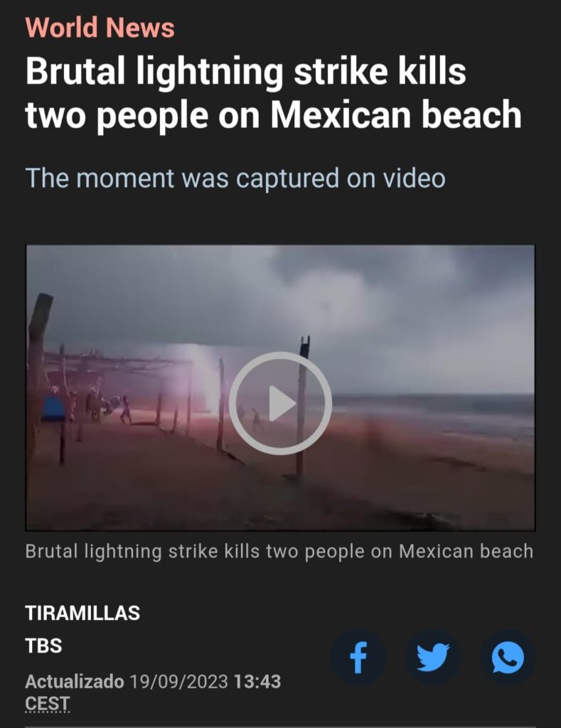Click the dotted-underlined CEST abbreviation
Screen dimensions: 561x728
pyautogui.click(x=48, y=703)
